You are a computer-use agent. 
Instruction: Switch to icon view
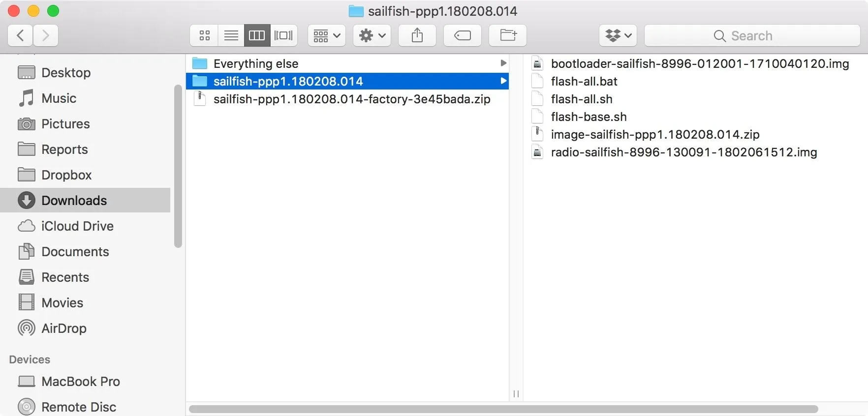coord(204,35)
